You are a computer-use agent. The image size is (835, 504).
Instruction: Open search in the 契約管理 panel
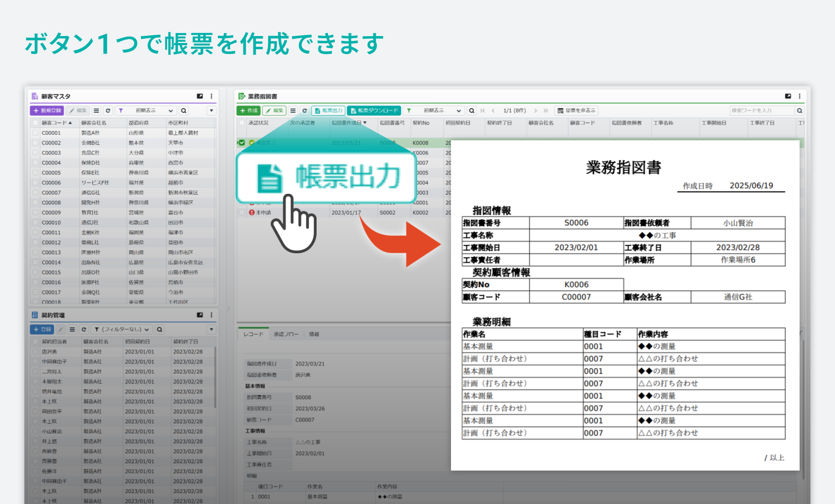pyautogui.click(x=160, y=329)
